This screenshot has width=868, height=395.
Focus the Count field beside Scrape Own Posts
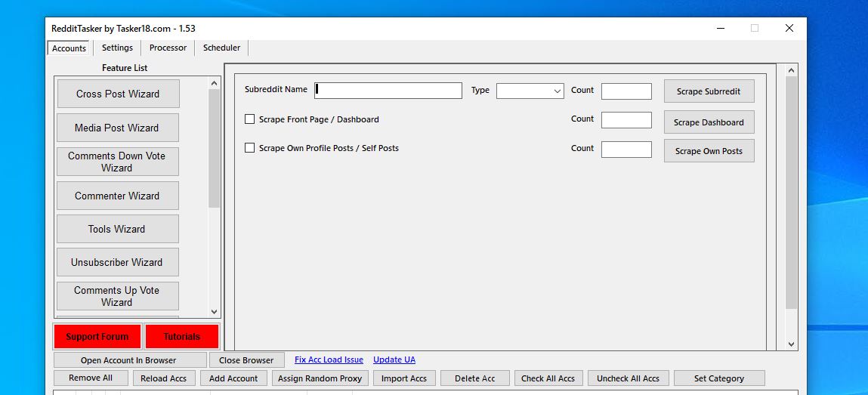[x=626, y=150]
